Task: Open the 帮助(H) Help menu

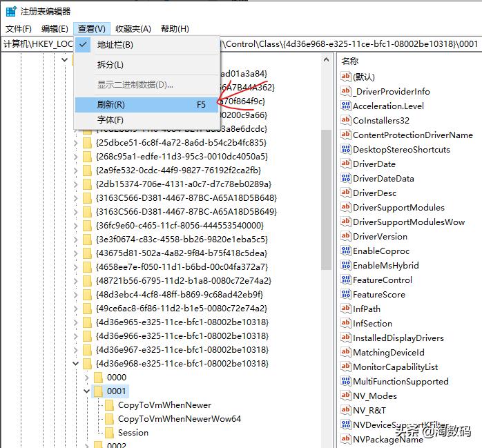Action: tap(175, 29)
